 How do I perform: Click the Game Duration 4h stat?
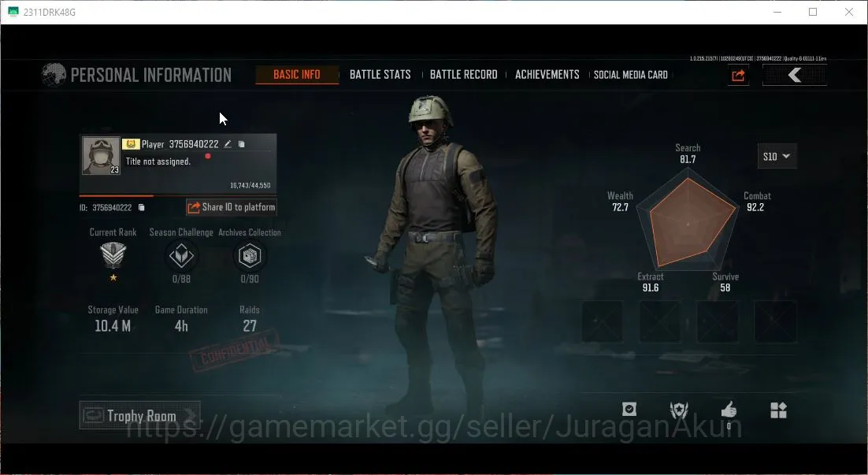click(x=181, y=319)
